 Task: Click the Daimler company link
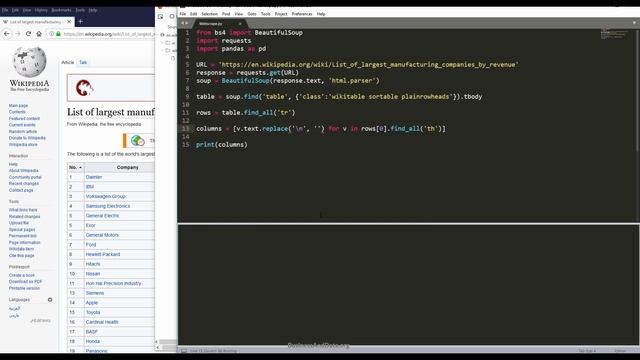(x=94, y=177)
